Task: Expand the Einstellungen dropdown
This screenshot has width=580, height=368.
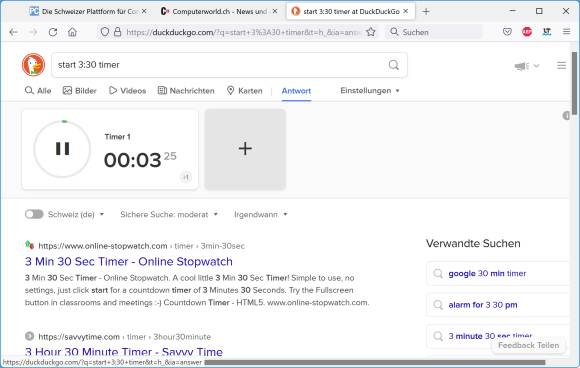Action: (x=370, y=91)
